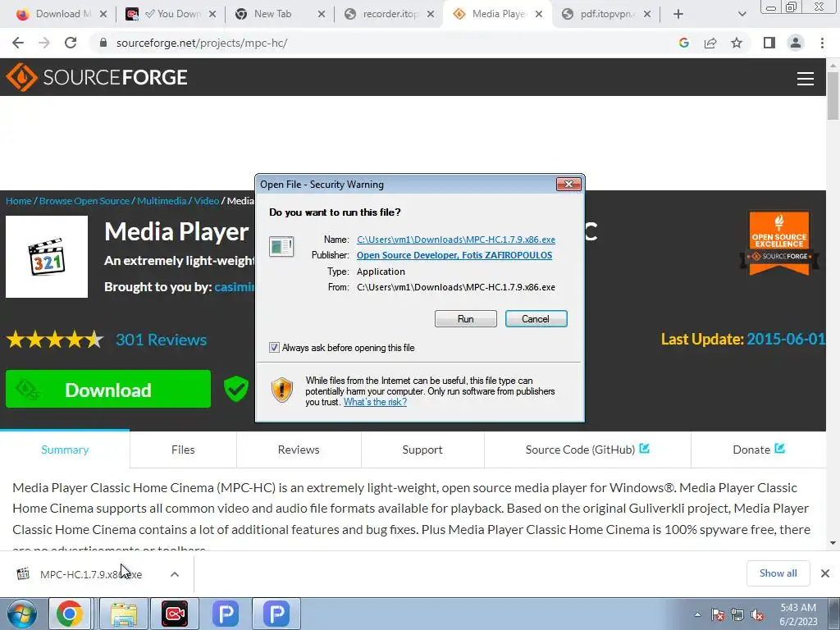Open the Source Code (GitHub) tab
Image resolution: width=840 pixels, height=630 pixels.
(x=587, y=450)
